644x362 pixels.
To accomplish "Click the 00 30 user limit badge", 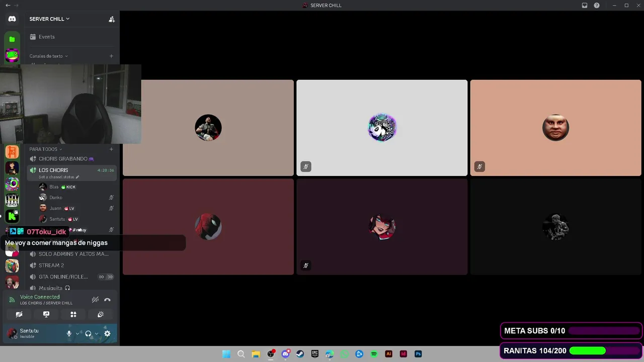I will point(106,277).
